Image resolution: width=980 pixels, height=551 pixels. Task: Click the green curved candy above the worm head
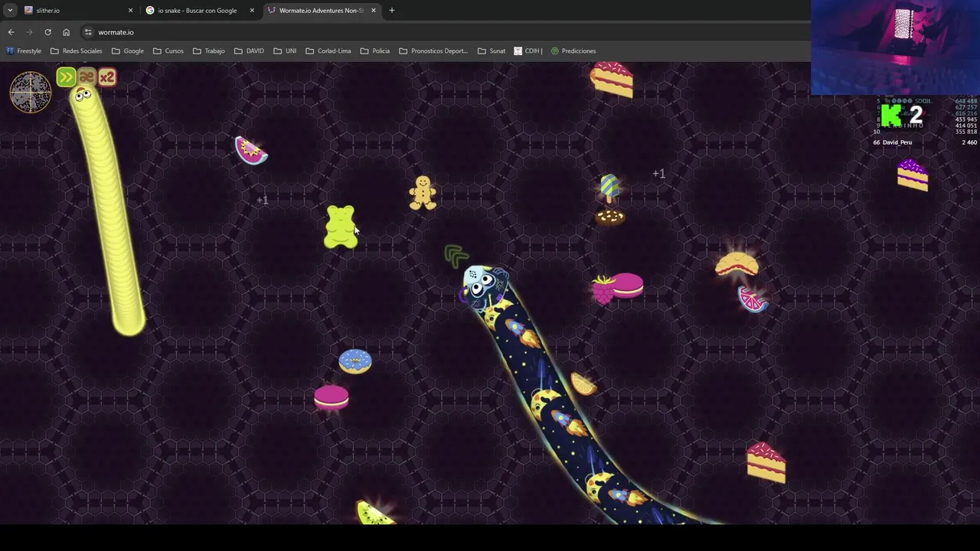[456, 256]
